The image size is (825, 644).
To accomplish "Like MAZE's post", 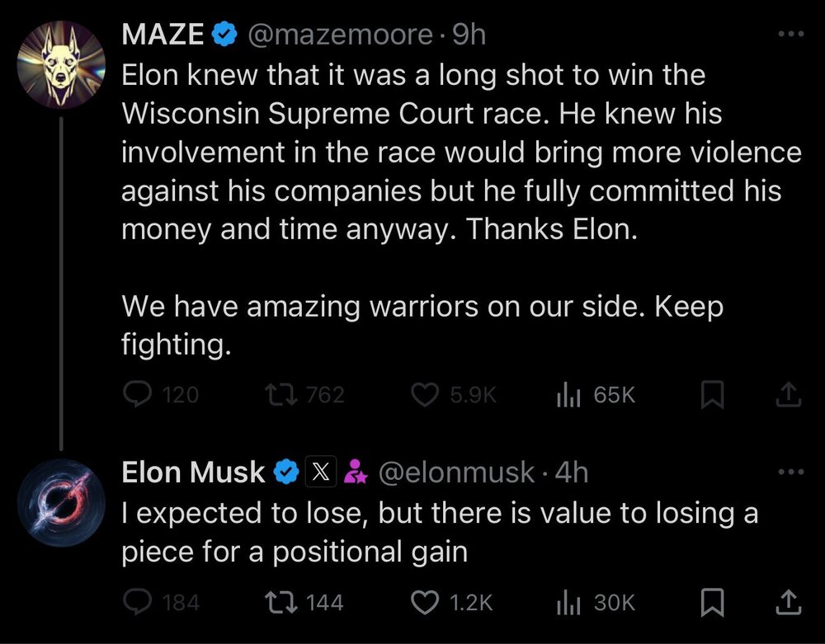I will click(x=423, y=396).
